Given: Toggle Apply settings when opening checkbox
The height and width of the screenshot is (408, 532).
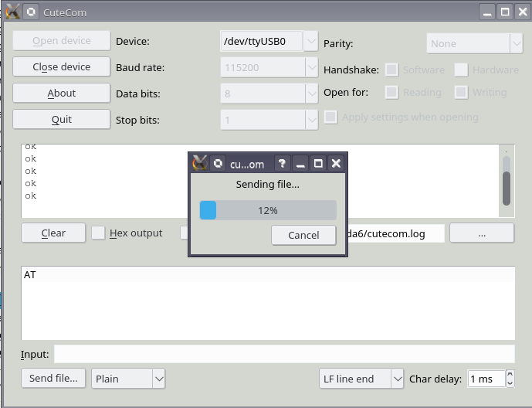Looking at the screenshot, I should click(331, 117).
